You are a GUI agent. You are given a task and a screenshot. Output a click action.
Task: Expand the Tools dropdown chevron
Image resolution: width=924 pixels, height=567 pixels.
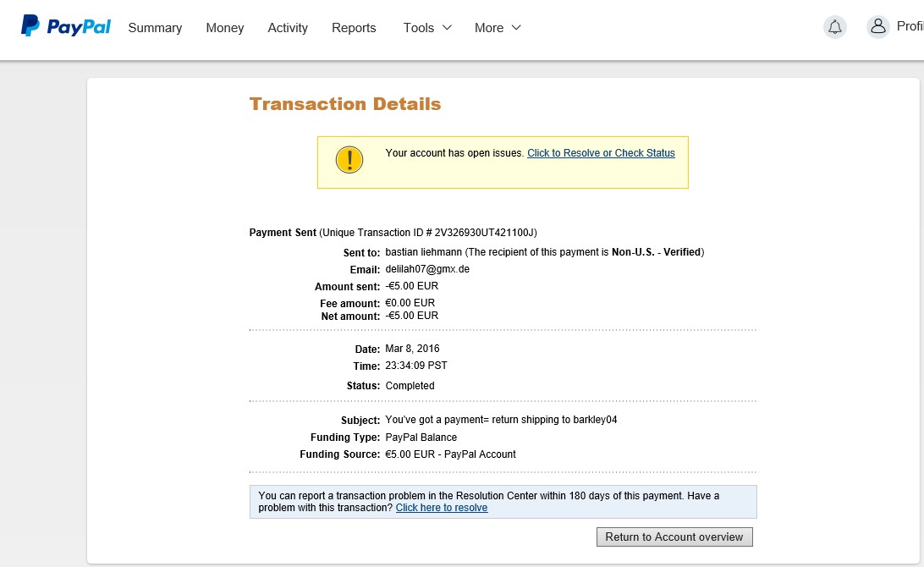coord(447,28)
